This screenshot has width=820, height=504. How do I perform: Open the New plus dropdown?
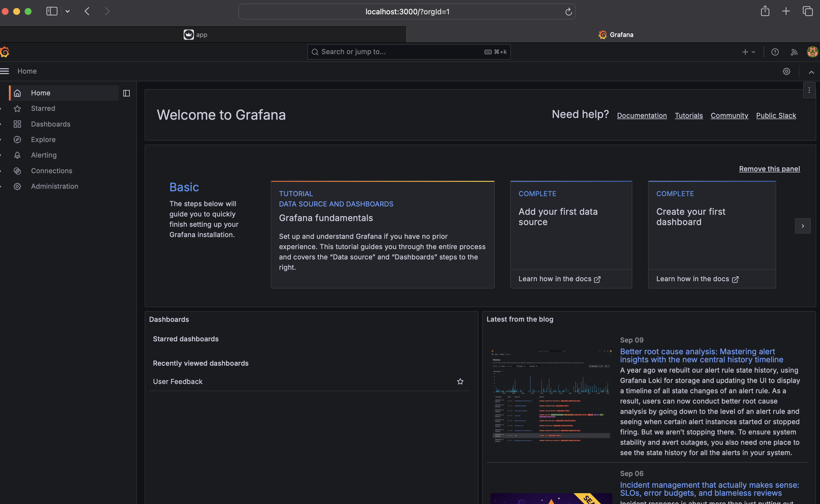(x=749, y=52)
